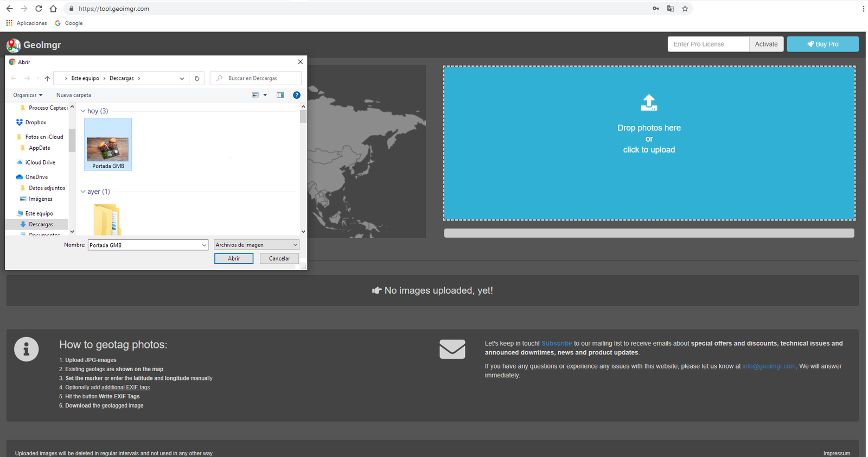The width and height of the screenshot is (868, 457).
Task: Collapse the 'hoy (3)' group
Action: (83, 111)
